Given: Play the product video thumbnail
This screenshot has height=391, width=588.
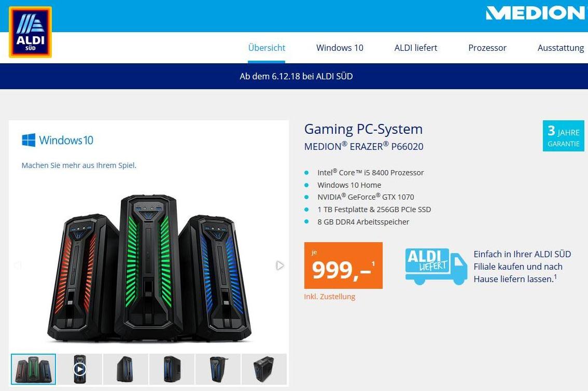Looking at the screenshot, I should pyautogui.click(x=79, y=369).
